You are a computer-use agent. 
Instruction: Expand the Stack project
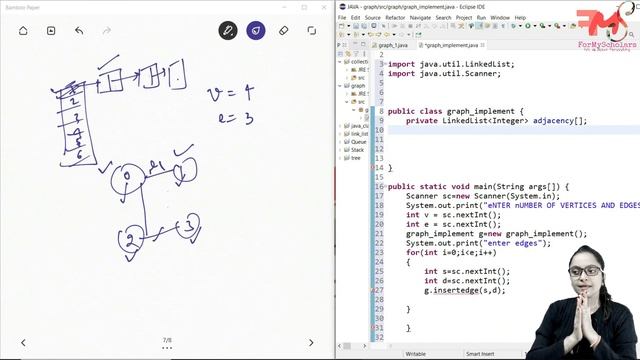pos(340,150)
